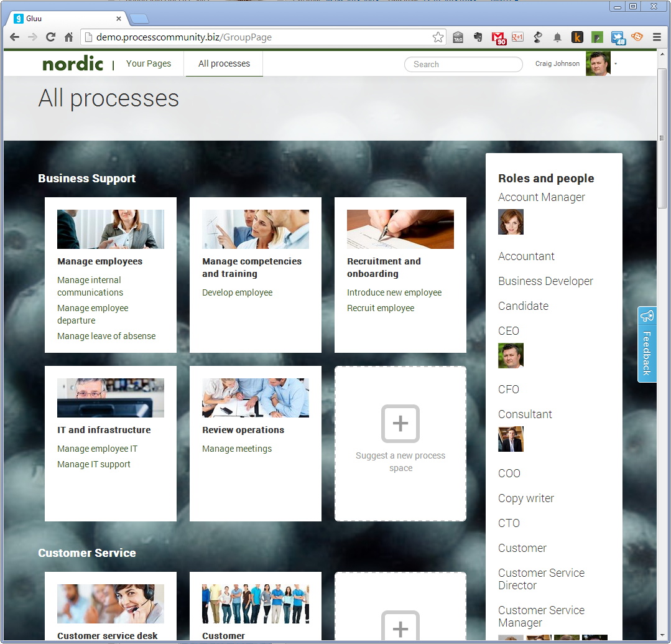Click the Customer service desk headset image

(x=111, y=604)
